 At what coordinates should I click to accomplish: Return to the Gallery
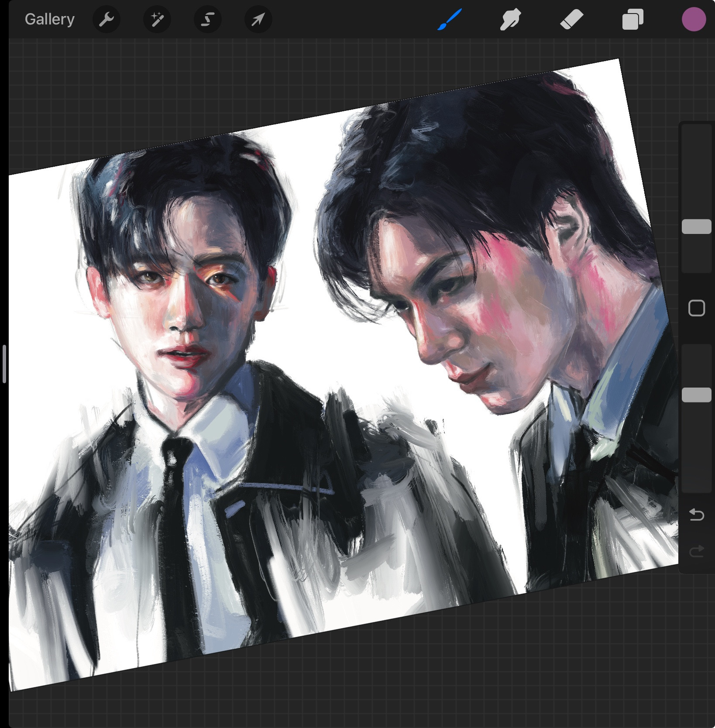tap(49, 20)
